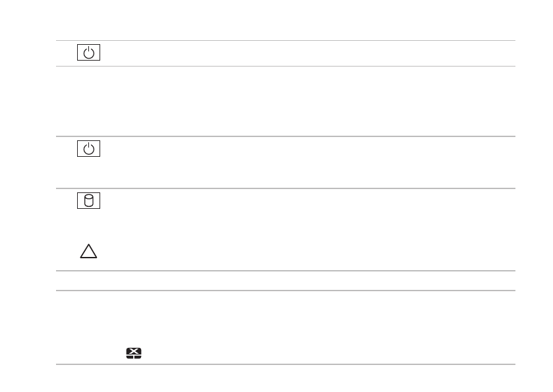Click the topmost horizontal divider line

point(283,41)
